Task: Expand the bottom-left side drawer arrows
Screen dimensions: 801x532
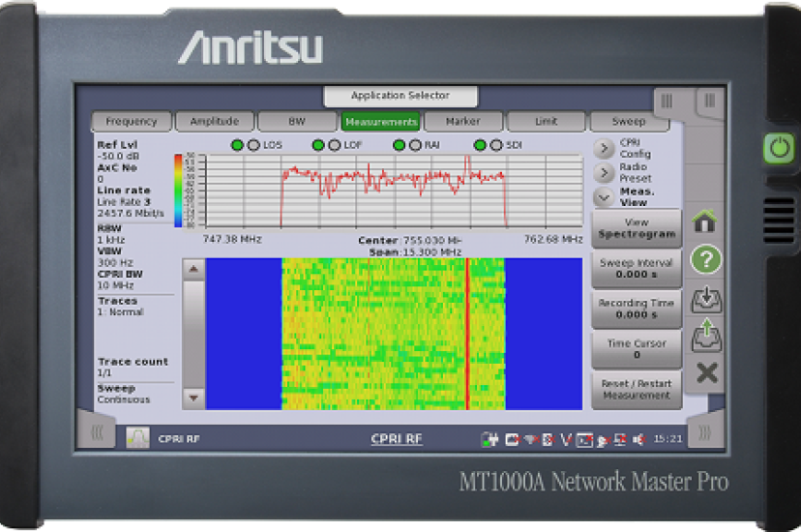Action: pos(97,432)
